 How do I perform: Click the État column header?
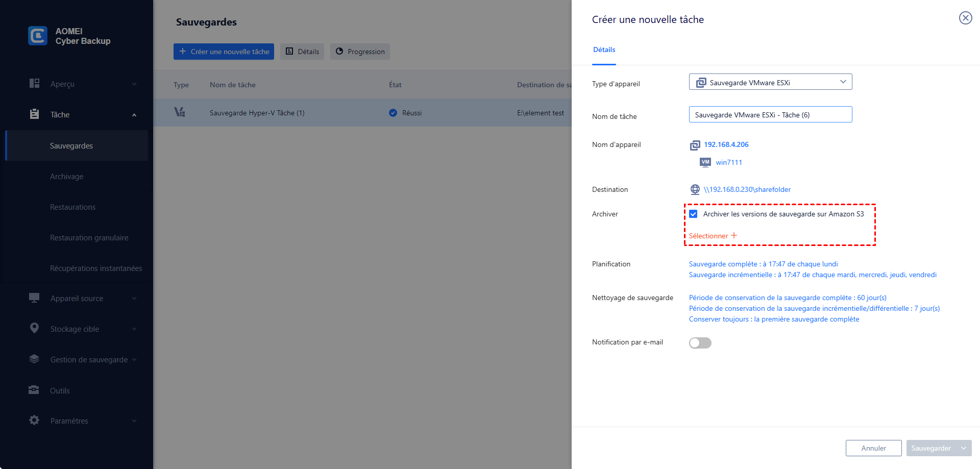395,85
